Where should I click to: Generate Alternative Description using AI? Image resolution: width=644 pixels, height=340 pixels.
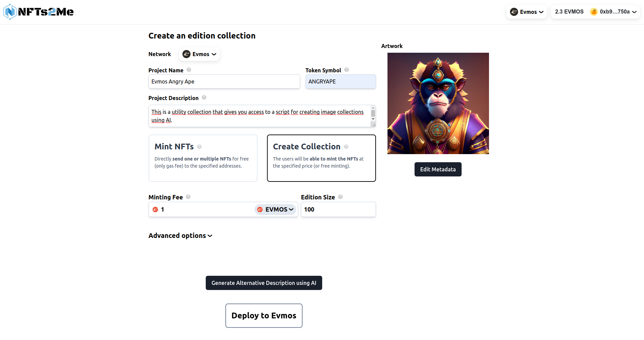click(x=264, y=283)
